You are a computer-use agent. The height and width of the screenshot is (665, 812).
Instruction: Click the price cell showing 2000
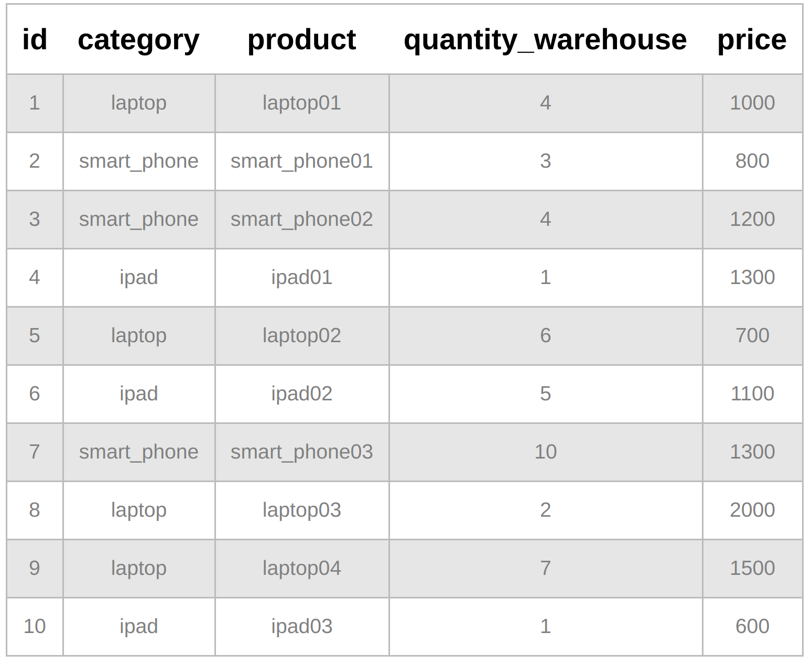coord(752,510)
